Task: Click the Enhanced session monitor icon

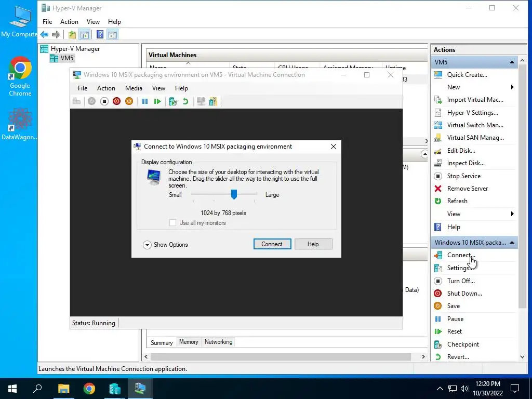Action: [201, 101]
